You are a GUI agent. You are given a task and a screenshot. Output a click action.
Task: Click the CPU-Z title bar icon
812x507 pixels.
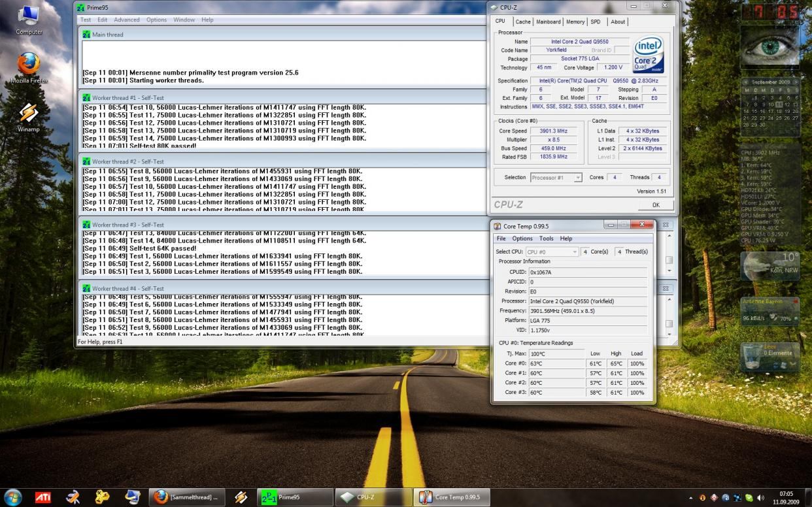pyautogui.click(x=494, y=7)
